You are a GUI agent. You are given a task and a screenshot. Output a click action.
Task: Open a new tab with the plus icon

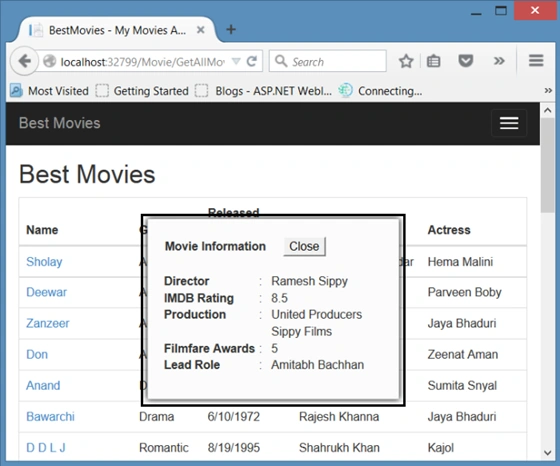(x=231, y=29)
